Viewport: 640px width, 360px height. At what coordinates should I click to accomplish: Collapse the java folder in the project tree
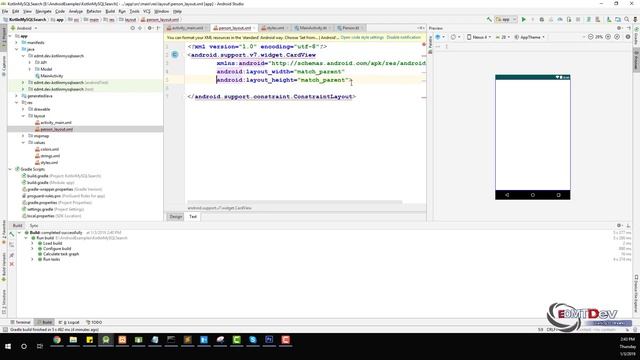[x=17, y=49]
